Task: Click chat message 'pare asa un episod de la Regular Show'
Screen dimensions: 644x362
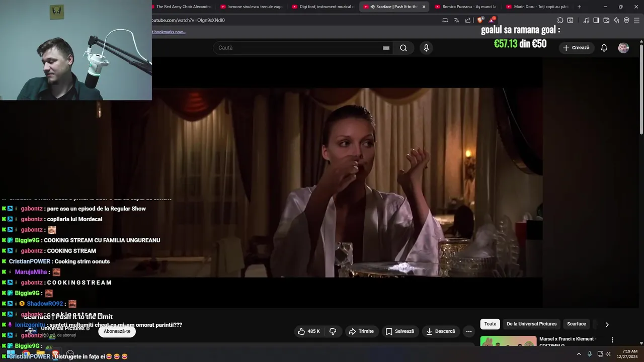Action: [96, 209]
